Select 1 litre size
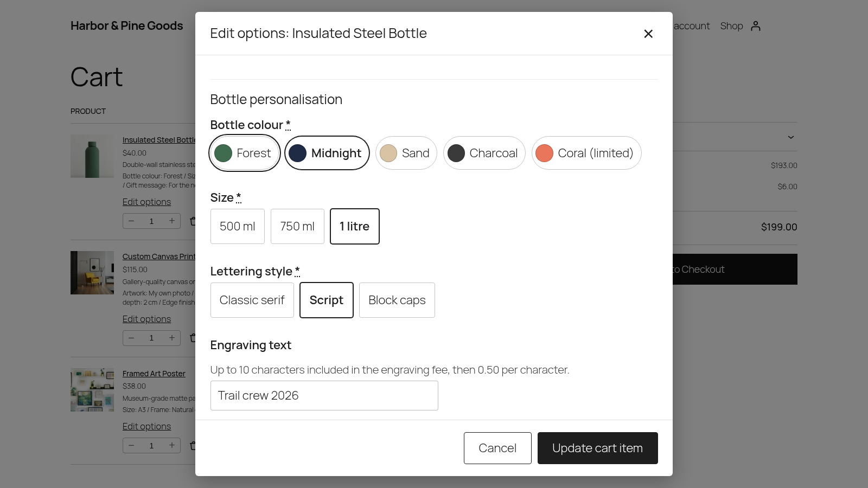Viewport: 868px width, 488px height. click(355, 226)
